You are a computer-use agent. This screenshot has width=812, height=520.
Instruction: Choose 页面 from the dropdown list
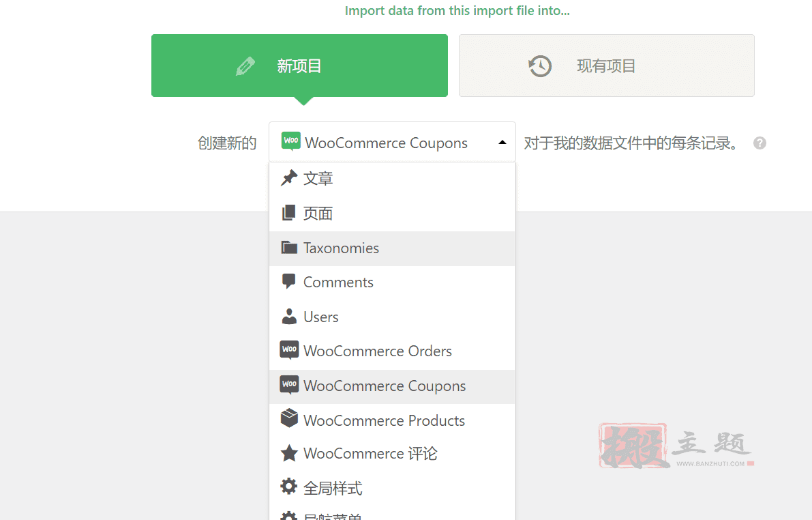(392, 213)
